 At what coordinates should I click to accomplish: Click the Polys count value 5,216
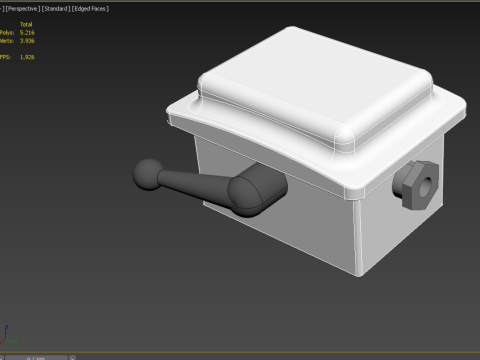pyautogui.click(x=27, y=33)
